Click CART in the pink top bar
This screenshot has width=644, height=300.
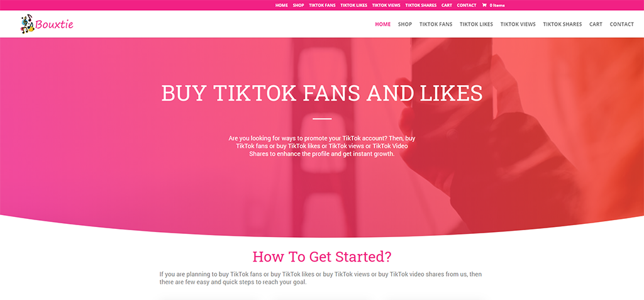pos(447,5)
